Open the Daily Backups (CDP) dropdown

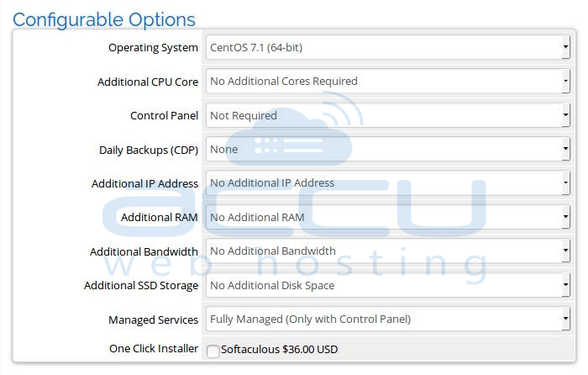click(388, 149)
